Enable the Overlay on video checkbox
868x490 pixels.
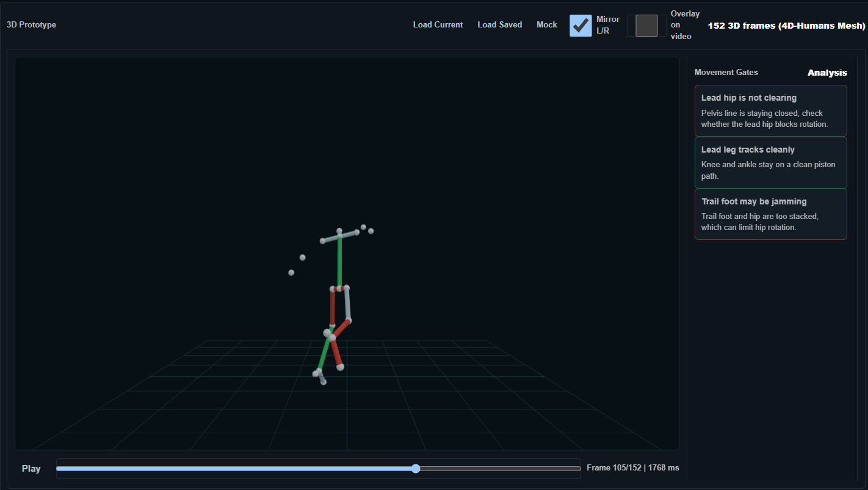coord(646,26)
